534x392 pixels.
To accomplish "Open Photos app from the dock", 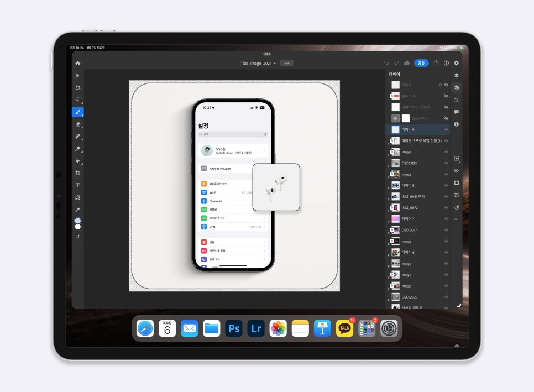I will click(278, 328).
